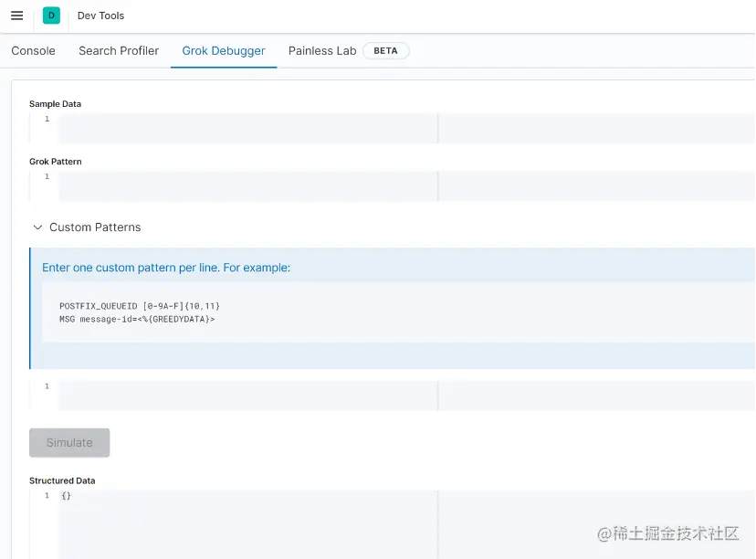Click the Custom Patterns chevron arrow
The height and width of the screenshot is (559, 756).
(x=37, y=227)
